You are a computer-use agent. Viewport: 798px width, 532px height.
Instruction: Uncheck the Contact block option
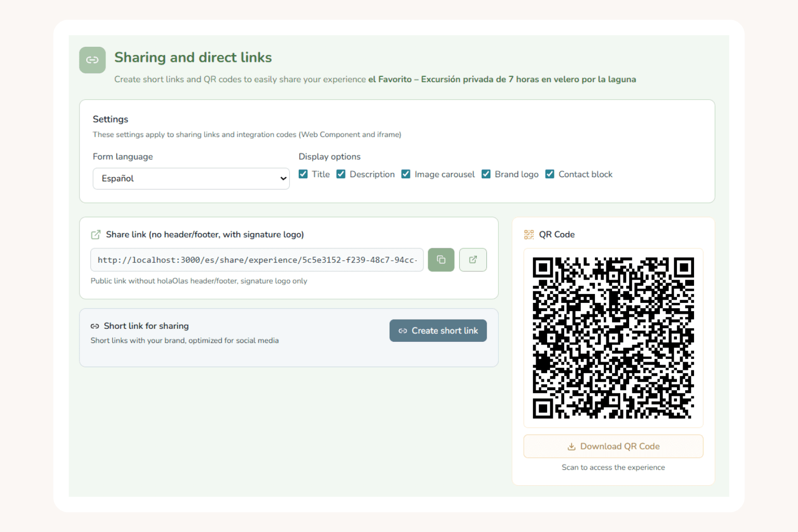point(550,174)
